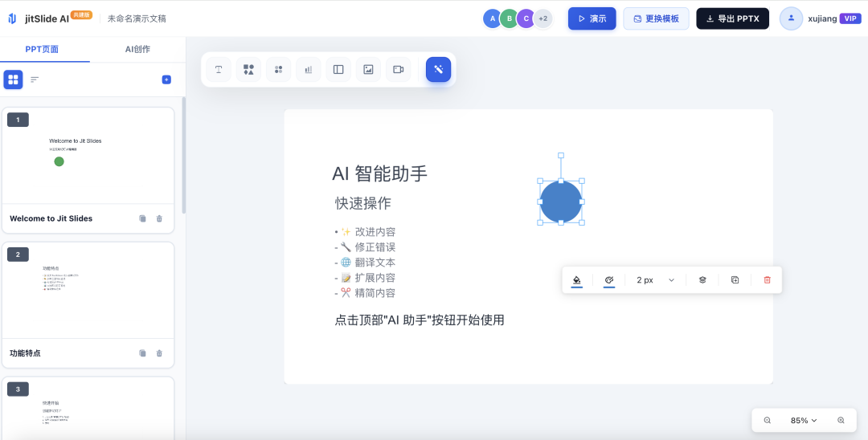Add a new slide with the plus button

click(166, 79)
